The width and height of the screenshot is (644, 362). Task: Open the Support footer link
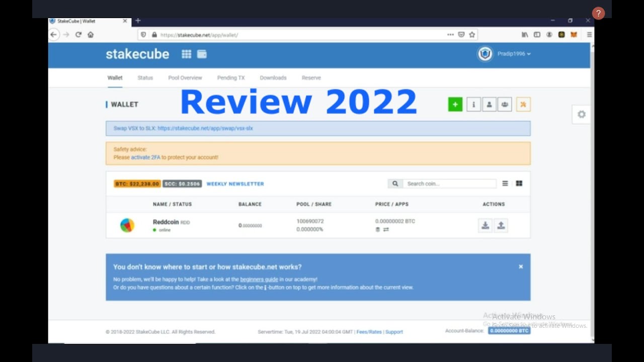click(394, 332)
